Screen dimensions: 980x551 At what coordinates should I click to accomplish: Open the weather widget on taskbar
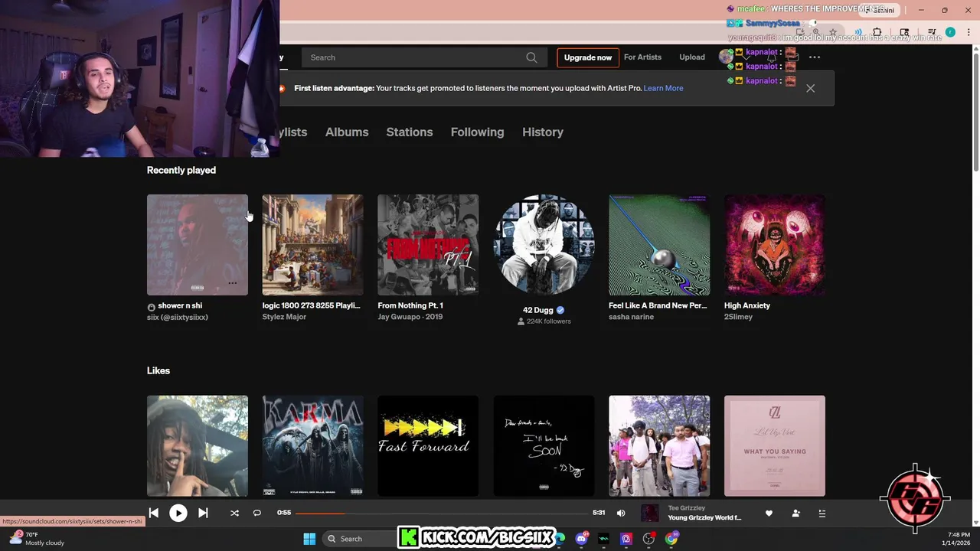point(37,539)
